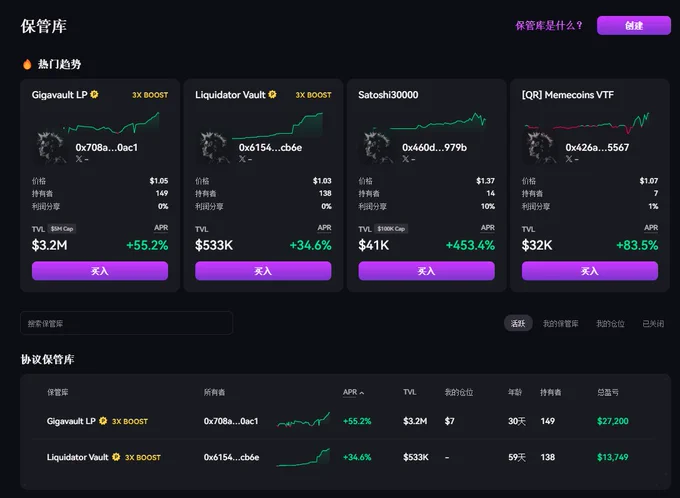Click Satoshi30000 card title
The height and width of the screenshot is (498, 680).
point(388,95)
